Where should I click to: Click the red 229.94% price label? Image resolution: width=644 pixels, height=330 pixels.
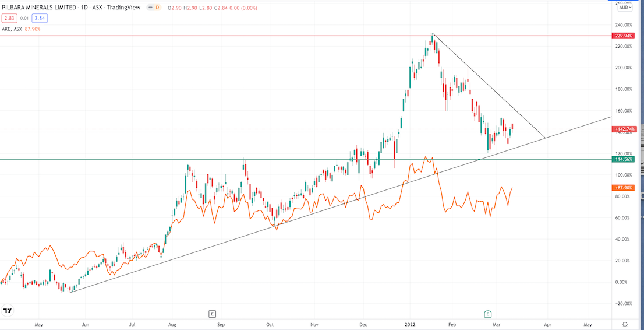pos(624,36)
